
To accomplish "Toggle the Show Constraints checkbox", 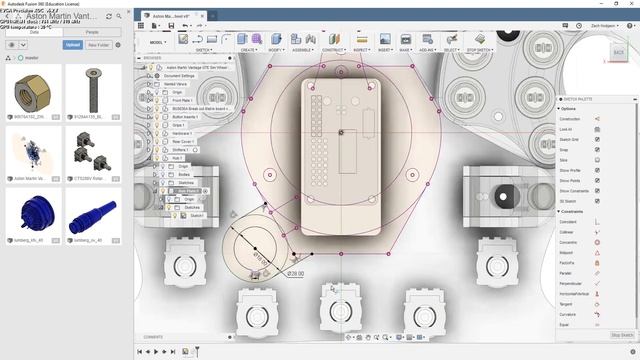I will click(x=597, y=191).
